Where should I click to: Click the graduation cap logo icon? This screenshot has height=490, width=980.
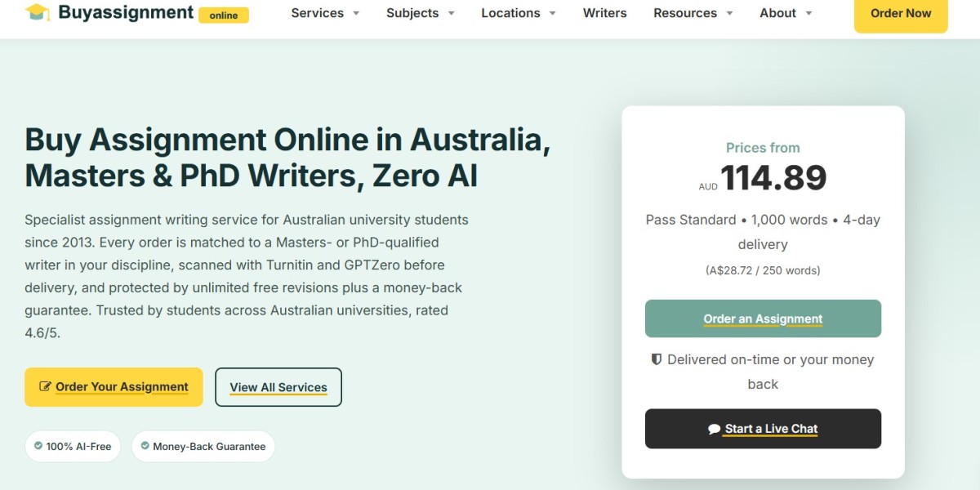coord(38,13)
